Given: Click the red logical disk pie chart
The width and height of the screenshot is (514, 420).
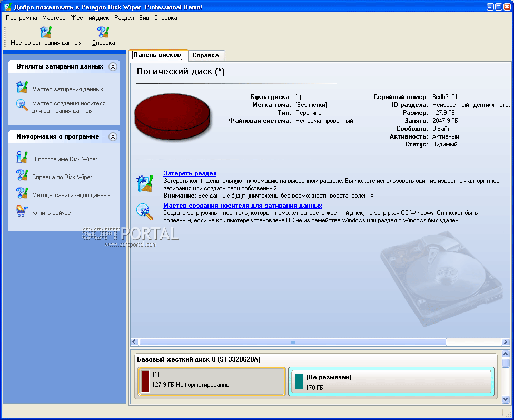Looking at the screenshot, I should (172, 117).
